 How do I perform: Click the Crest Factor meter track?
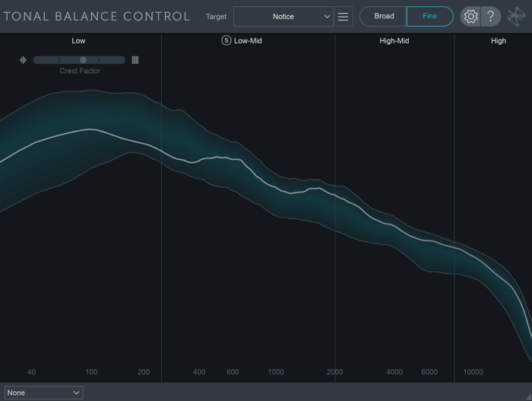click(x=79, y=60)
